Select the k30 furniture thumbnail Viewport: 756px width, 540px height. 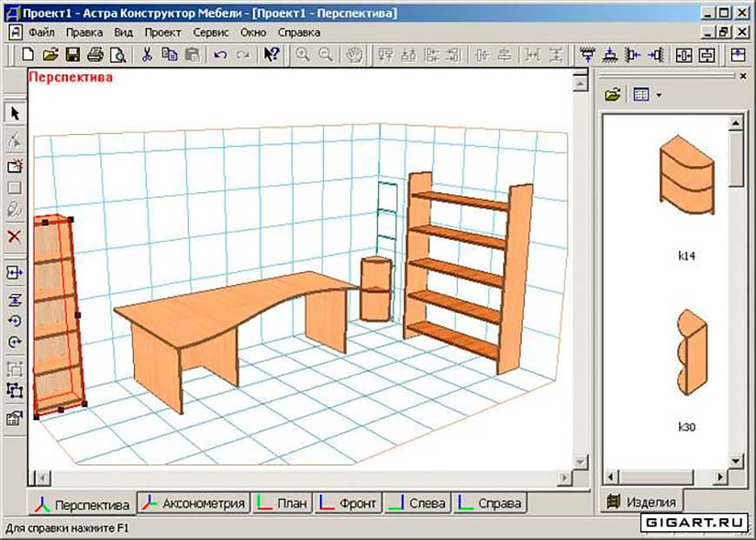click(x=693, y=353)
